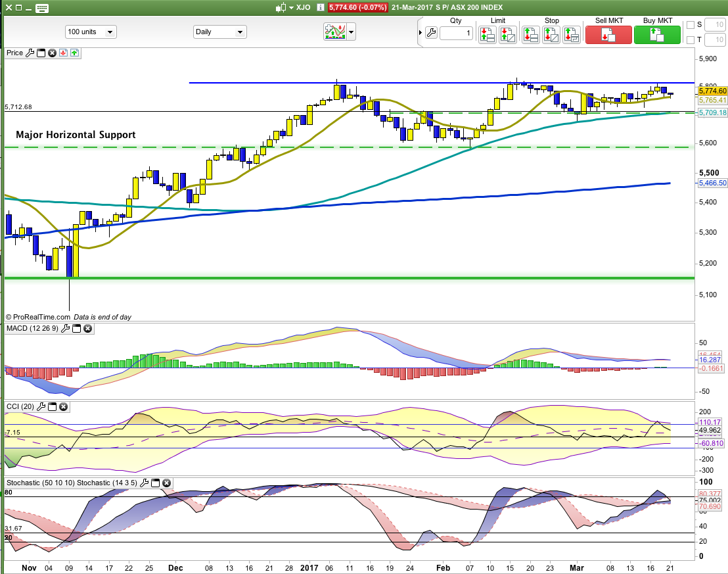Screen dimensions: 728x574
Task: Maximize the Stochastic panel
Action: coord(155,483)
